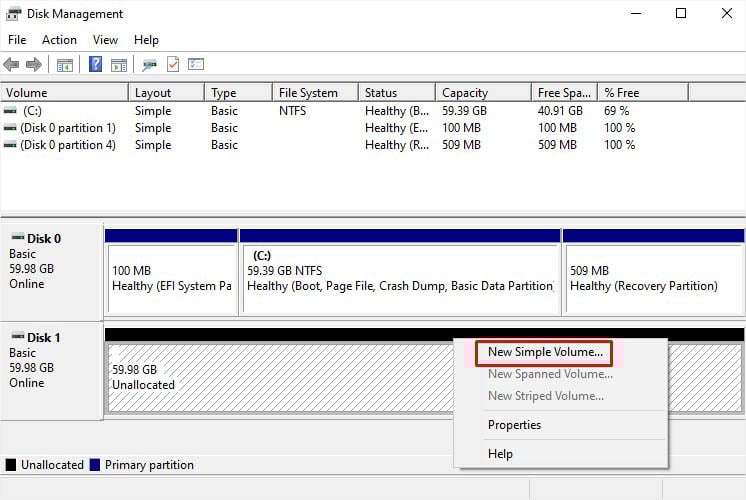746x500 pixels.
Task: Select the 509 MB Recovery Partition block
Action: 653,272
